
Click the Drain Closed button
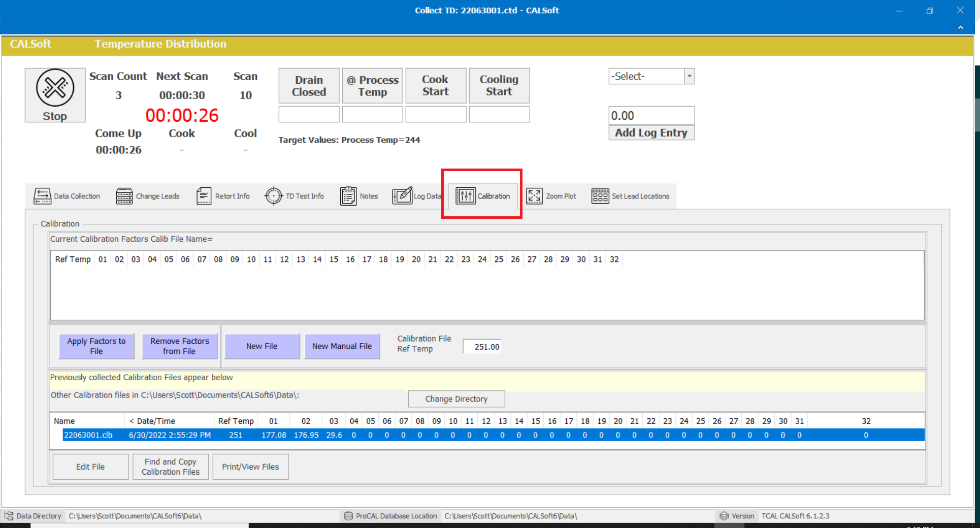coord(309,86)
